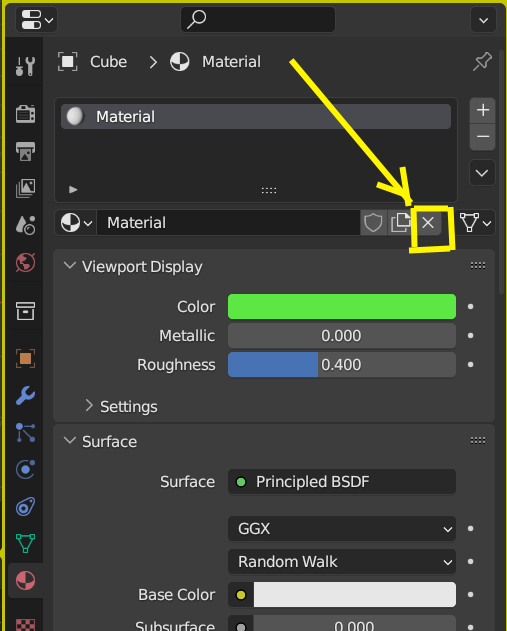Screen dimensions: 507x631
Task: Collapse the Viewport Display panel
Action: [x=133, y=266]
